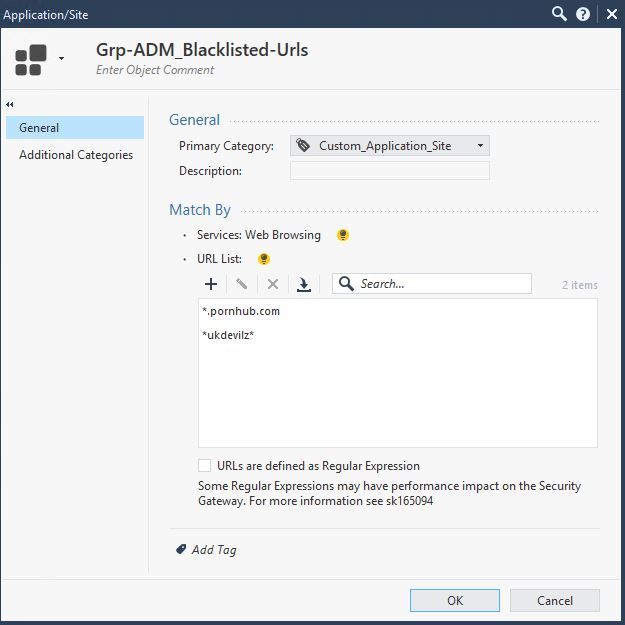This screenshot has height=625, width=625.
Task: Expand the object icon dropdown arrow
Action: tap(61, 59)
